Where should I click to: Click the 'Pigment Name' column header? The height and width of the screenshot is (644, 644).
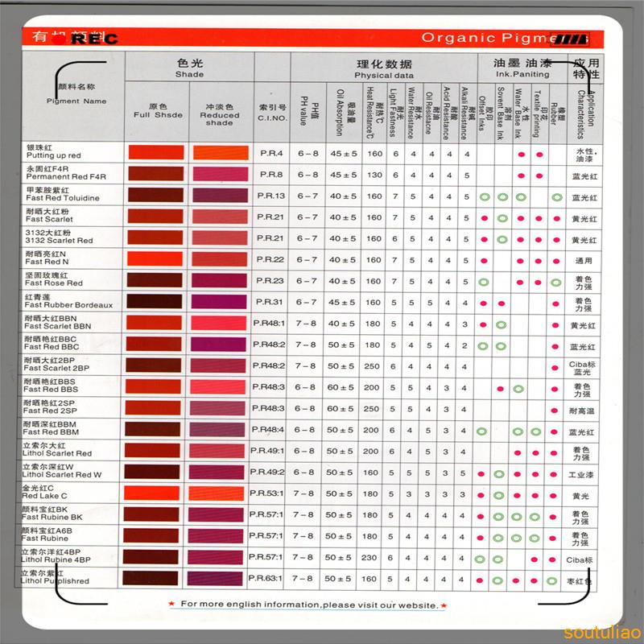76,101
